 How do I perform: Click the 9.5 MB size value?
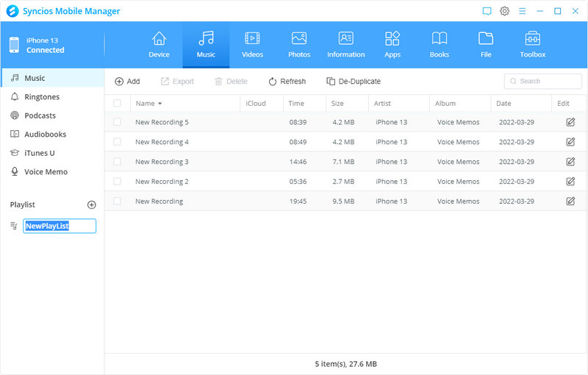[x=343, y=201]
